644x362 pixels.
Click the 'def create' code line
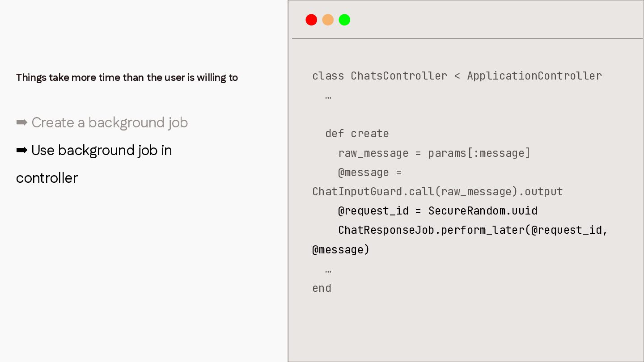[x=357, y=134]
